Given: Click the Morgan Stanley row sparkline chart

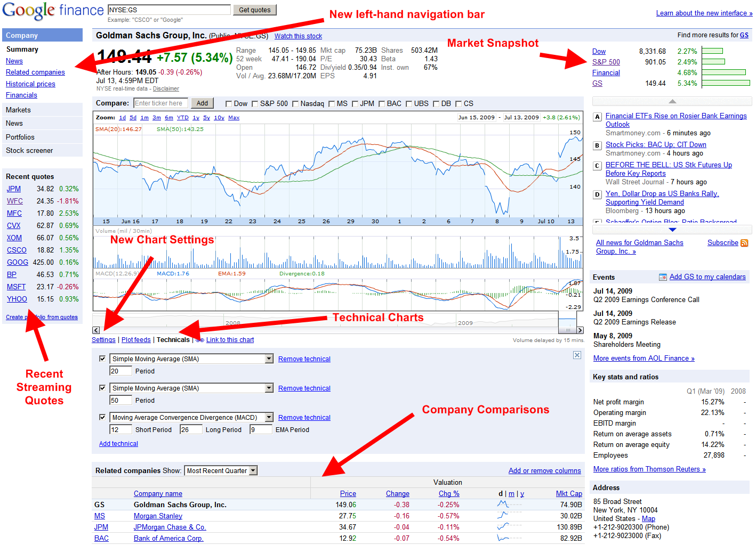Looking at the screenshot, I should point(510,516).
